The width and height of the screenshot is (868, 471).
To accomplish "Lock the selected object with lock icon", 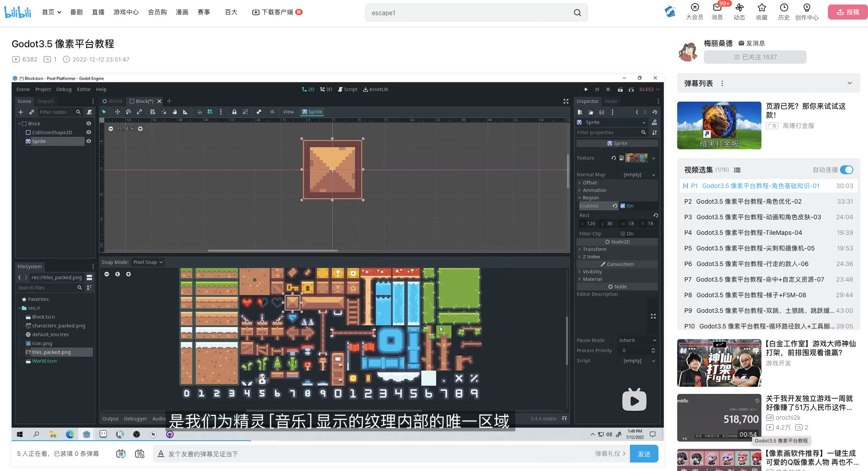I will coord(234,112).
